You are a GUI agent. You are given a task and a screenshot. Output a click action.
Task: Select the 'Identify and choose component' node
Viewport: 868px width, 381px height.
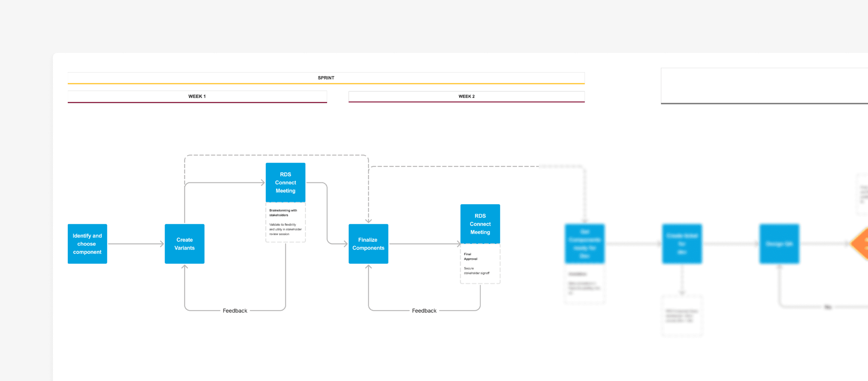point(87,244)
